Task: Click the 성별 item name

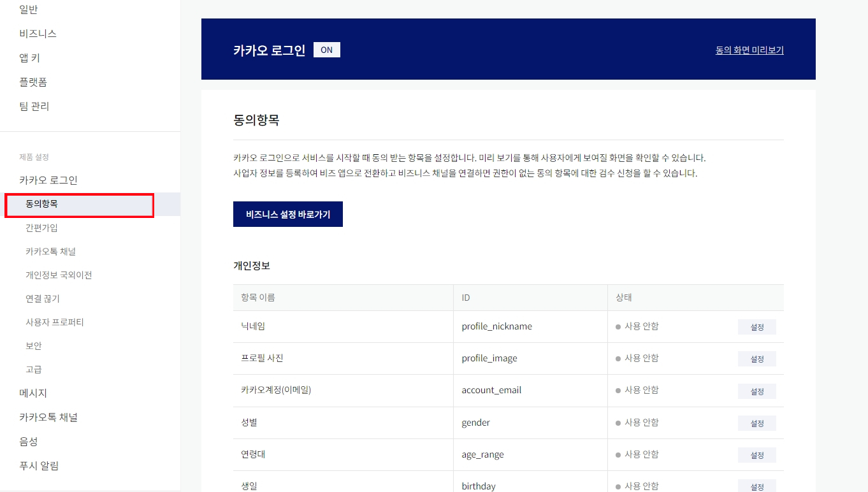Action: [249, 423]
